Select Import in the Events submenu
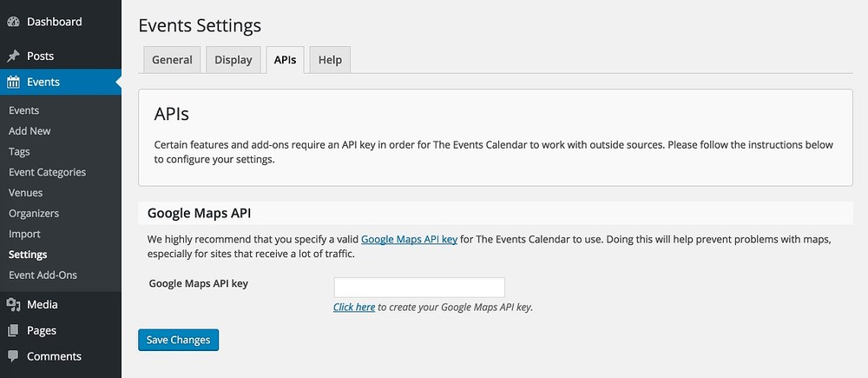868x378 pixels. [24, 234]
